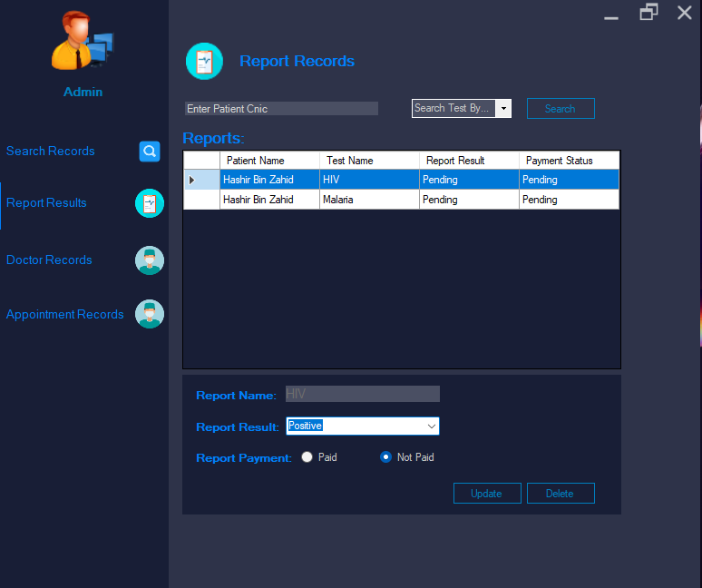Click the Search button
The height and width of the screenshot is (588, 702).
click(x=561, y=108)
